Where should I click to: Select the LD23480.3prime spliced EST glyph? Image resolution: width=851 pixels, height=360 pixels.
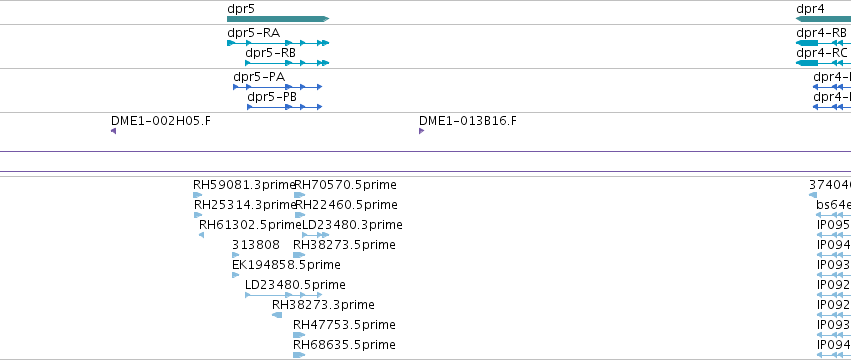315,235
